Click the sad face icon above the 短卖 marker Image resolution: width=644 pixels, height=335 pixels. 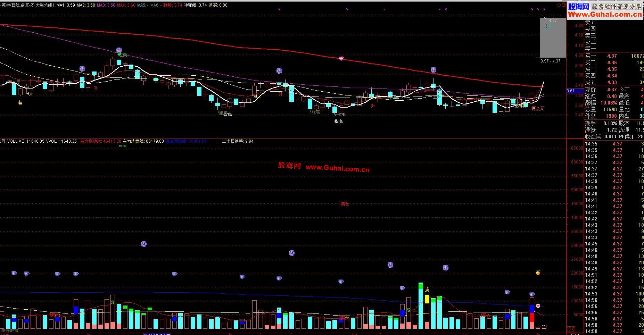(x=119, y=50)
